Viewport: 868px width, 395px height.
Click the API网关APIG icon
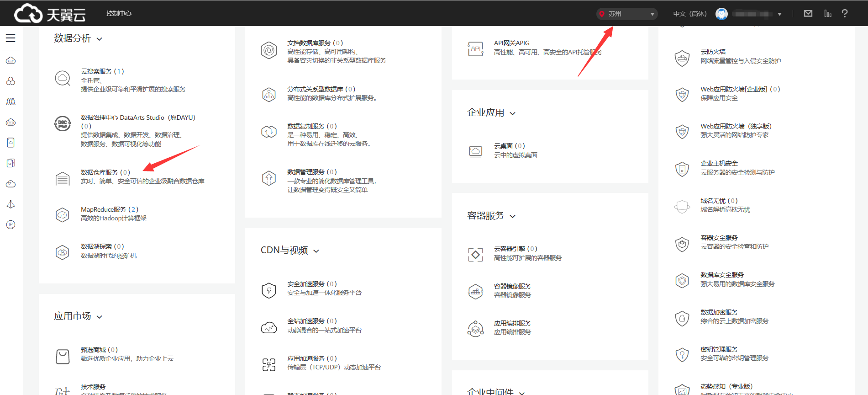[x=475, y=49]
